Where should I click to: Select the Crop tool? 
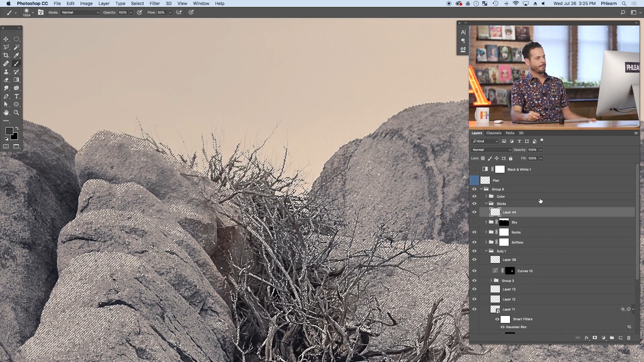(6, 55)
